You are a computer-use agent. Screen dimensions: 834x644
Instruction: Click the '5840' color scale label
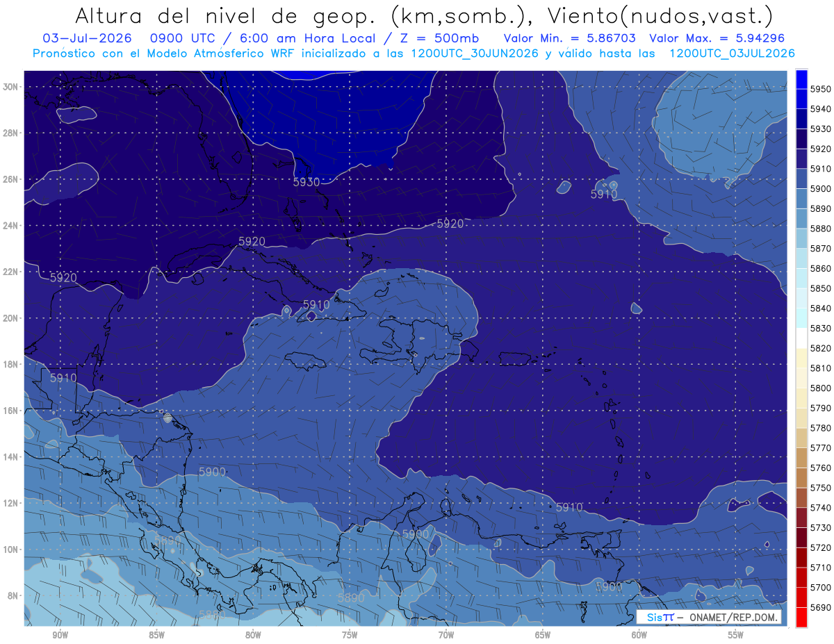point(821,308)
